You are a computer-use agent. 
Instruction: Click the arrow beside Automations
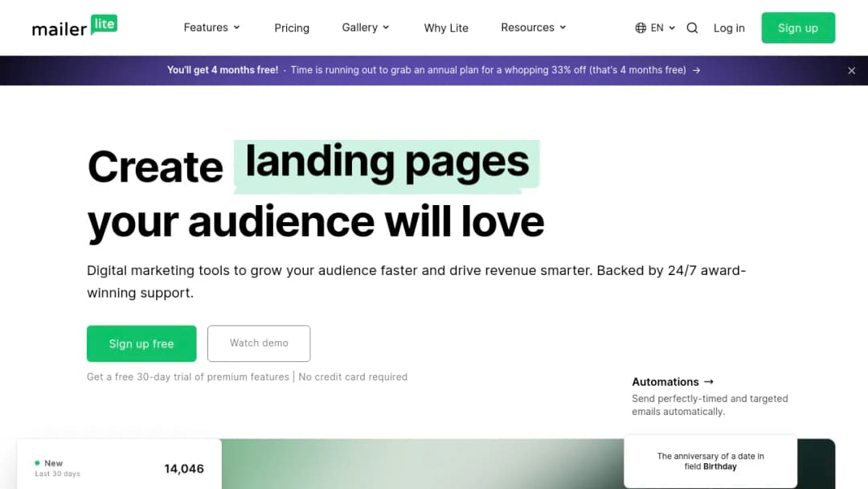[709, 381]
